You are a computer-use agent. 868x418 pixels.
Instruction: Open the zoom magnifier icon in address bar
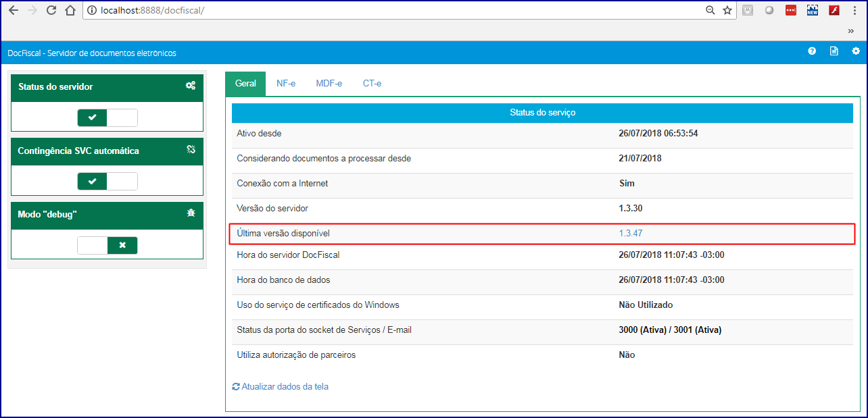710,10
